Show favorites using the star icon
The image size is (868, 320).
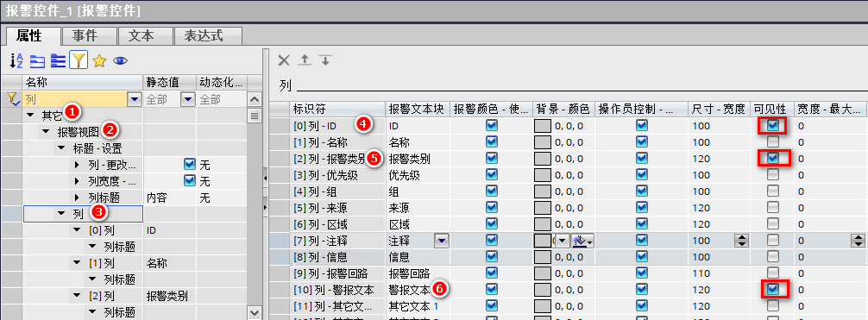click(99, 61)
